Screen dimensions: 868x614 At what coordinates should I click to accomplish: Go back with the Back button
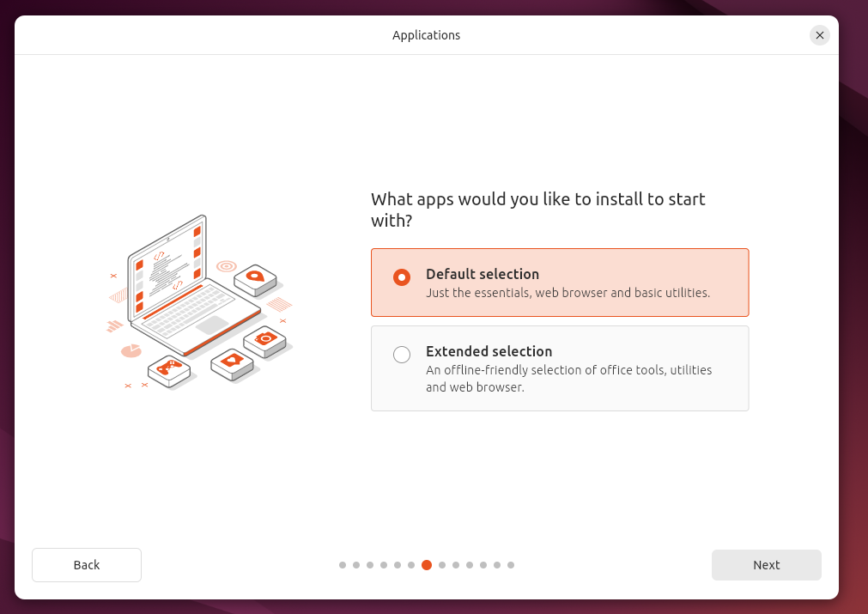coord(87,565)
